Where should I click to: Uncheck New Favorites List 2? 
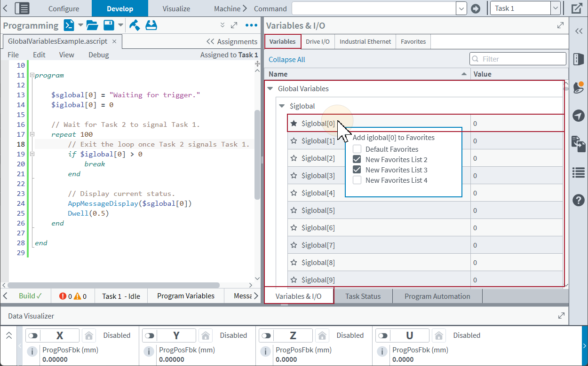coord(357,160)
